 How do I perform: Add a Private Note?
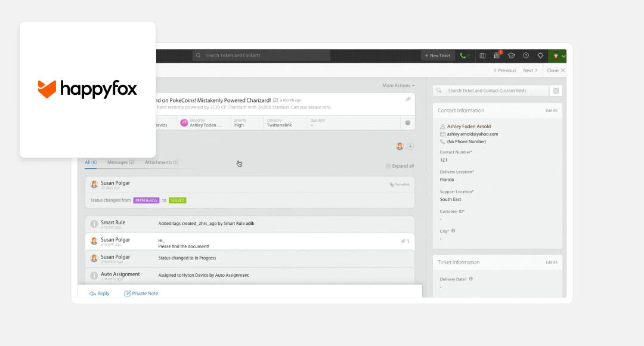coord(141,294)
